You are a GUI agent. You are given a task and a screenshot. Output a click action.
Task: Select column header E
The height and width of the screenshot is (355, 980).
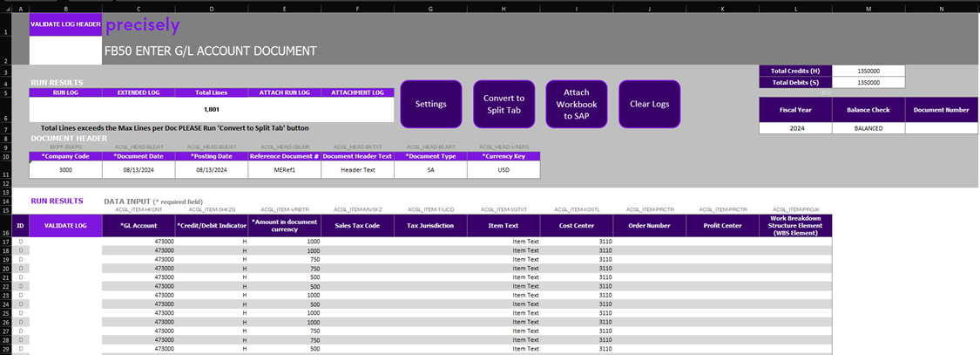[284, 8]
